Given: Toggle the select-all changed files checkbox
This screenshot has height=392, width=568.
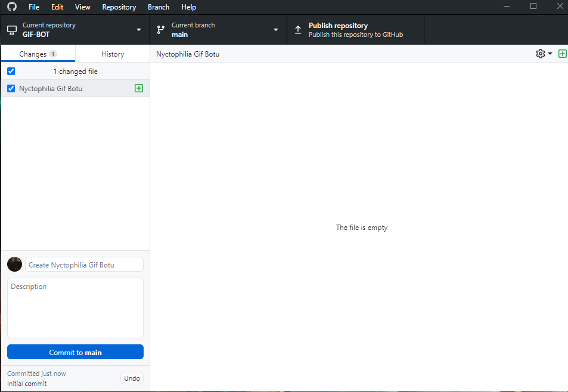Looking at the screenshot, I should pyautogui.click(x=11, y=71).
